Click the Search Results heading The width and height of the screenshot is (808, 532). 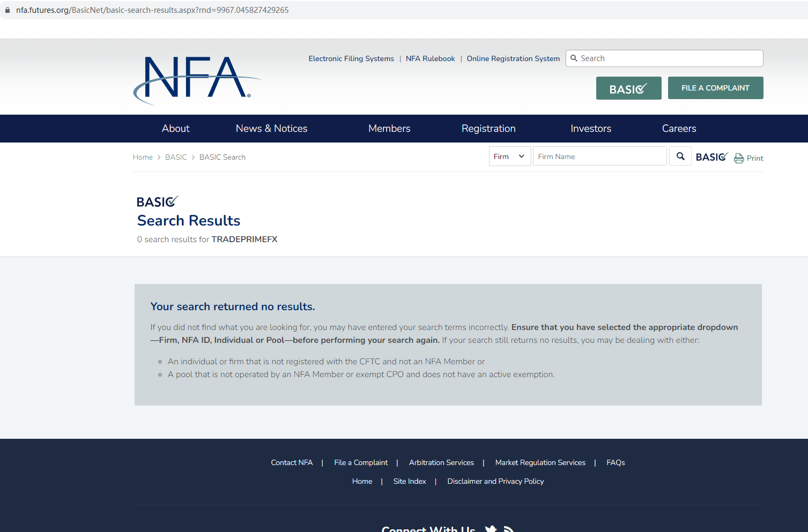[x=189, y=221]
